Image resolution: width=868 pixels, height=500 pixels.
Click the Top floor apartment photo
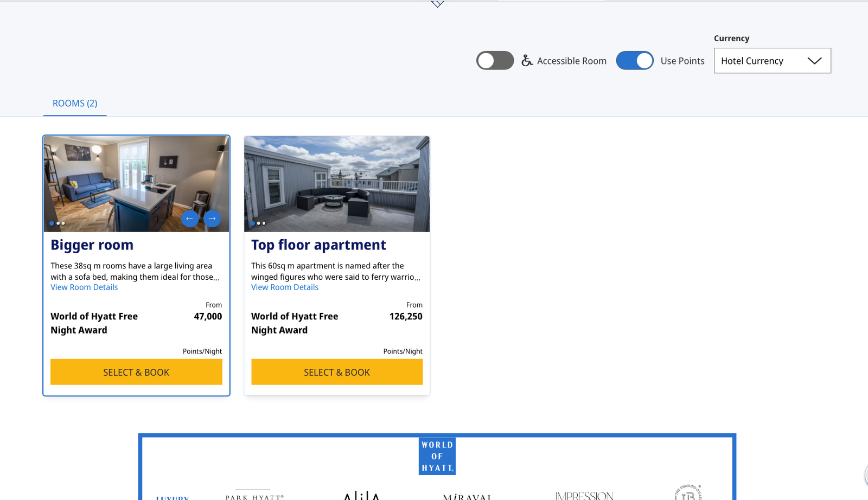tap(336, 184)
